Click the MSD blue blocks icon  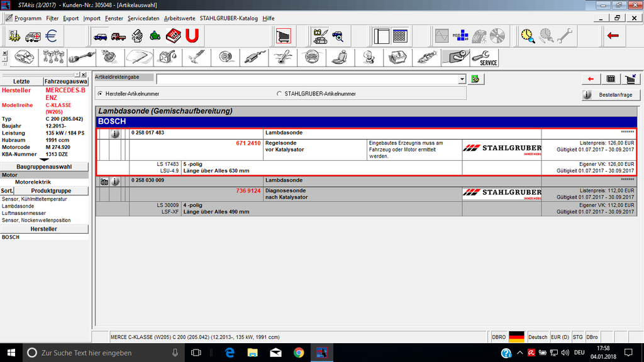click(460, 36)
